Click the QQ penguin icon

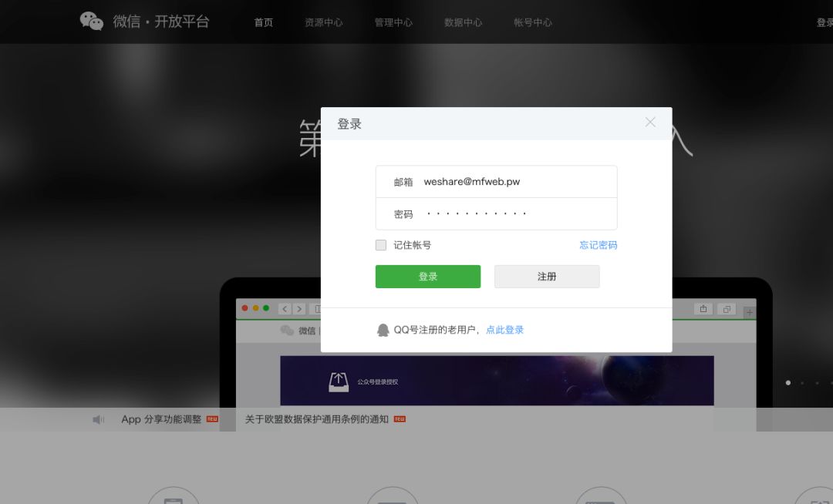coord(383,330)
